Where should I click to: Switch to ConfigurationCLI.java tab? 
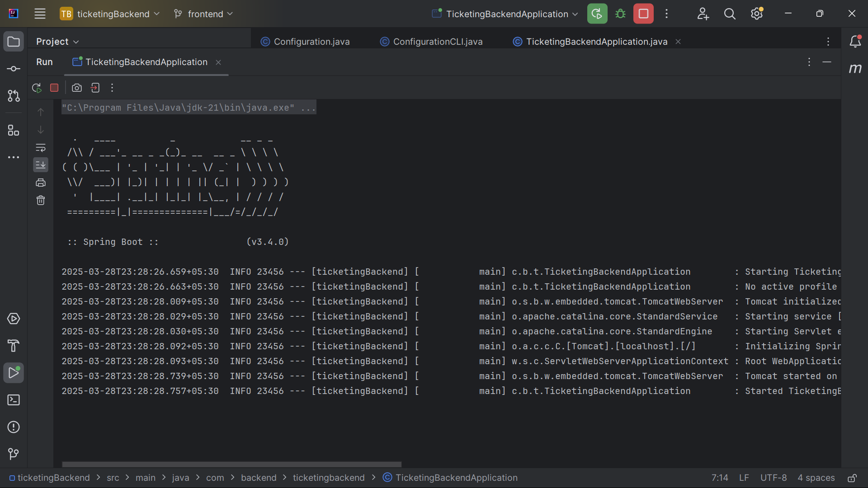pos(431,42)
